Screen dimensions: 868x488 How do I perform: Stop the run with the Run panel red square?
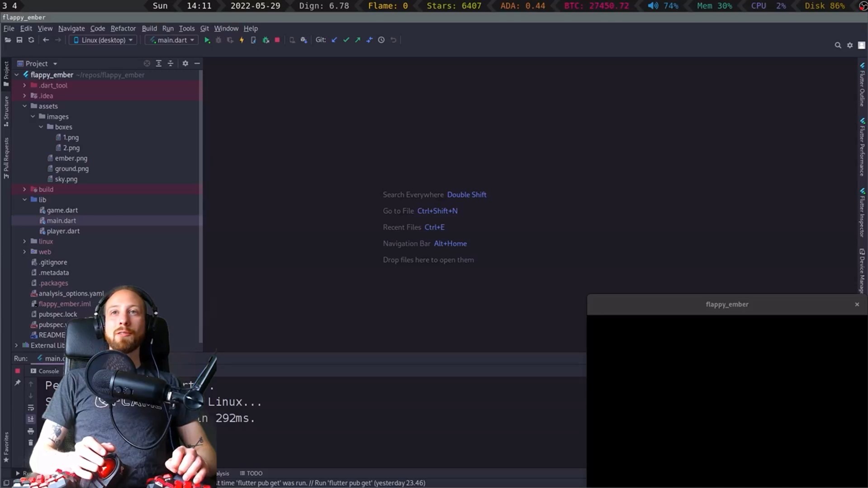pos(18,371)
